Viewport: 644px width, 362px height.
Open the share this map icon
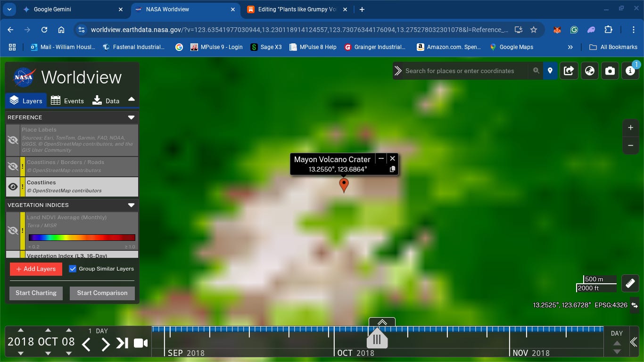point(569,71)
